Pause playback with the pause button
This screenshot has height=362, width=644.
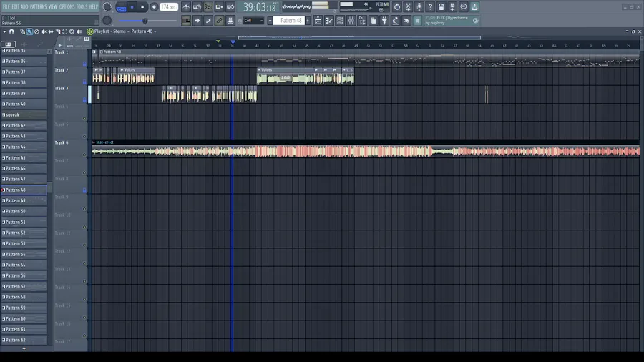(x=132, y=7)
